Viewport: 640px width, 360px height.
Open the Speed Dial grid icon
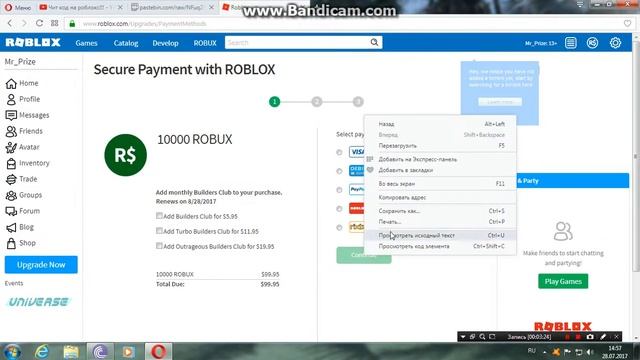54,23
